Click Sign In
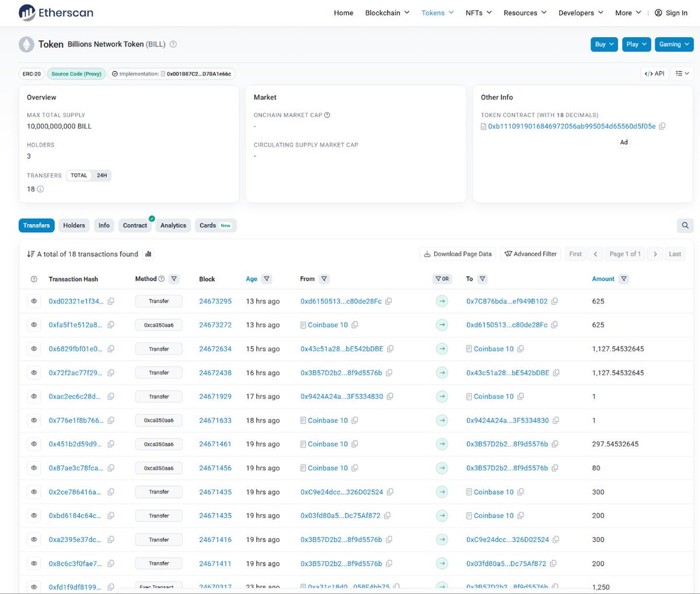 tap(671, 13)
